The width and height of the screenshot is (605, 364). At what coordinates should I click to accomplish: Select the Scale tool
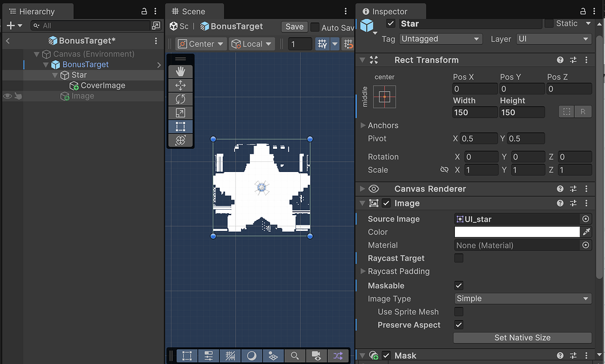tap(180, 112)
